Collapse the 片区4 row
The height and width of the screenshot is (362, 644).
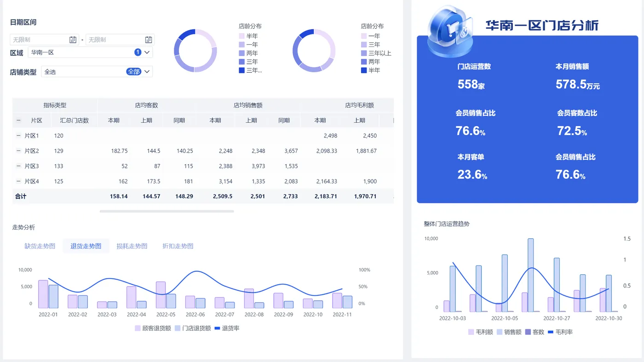(18, 181)
